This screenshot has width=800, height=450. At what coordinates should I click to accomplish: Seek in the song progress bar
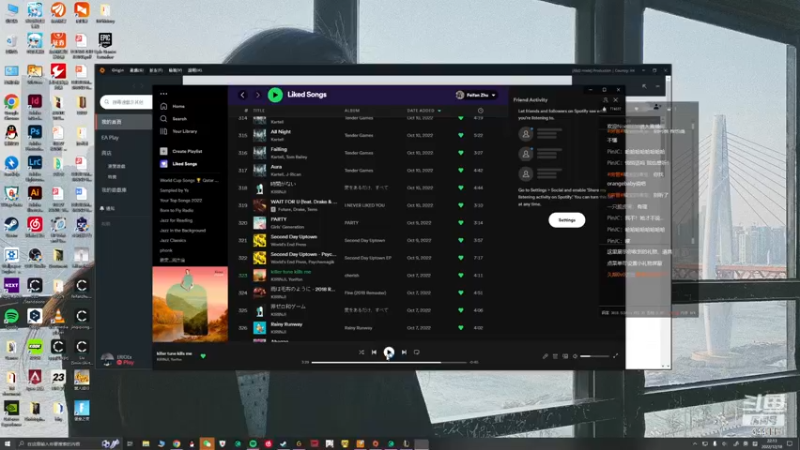click(389, 362)
